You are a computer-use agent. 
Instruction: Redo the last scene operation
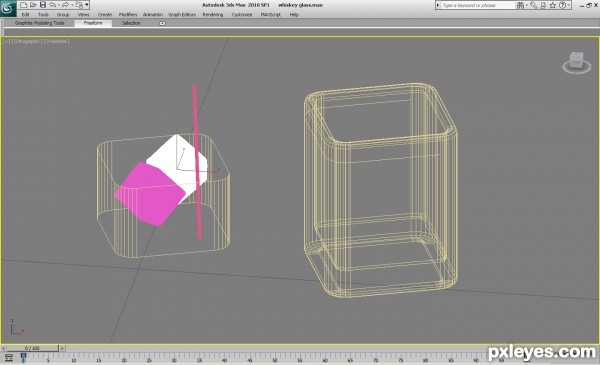(x=65, y=5)
